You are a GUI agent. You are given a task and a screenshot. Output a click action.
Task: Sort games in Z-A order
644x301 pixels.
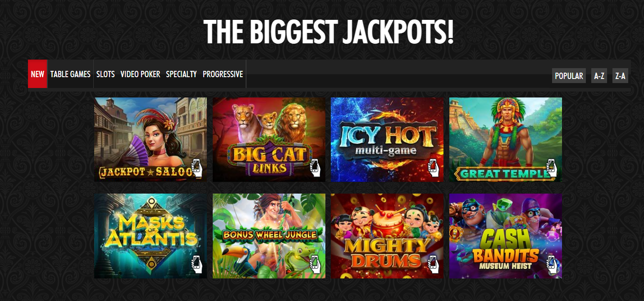coord(620,76)
